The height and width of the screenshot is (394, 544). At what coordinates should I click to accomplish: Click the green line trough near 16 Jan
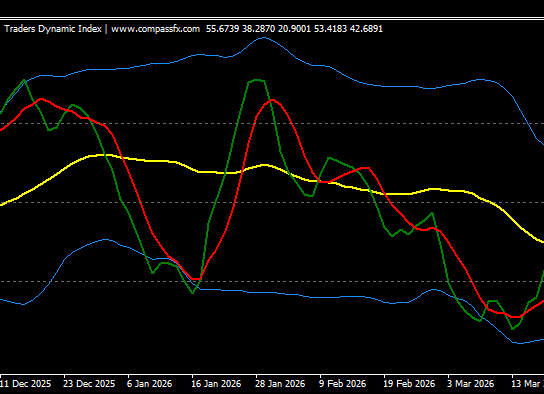point(193,293)
